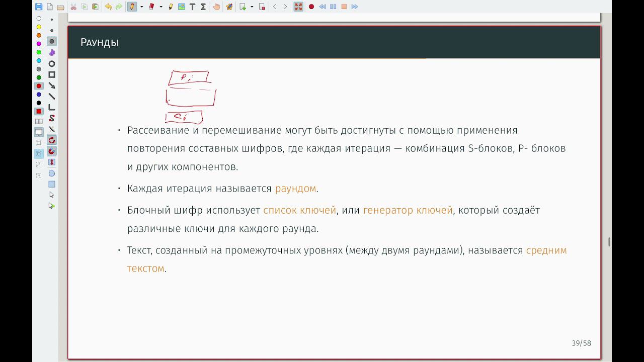
Task: Choose the red circle color swatch
Action: point(39,86)
